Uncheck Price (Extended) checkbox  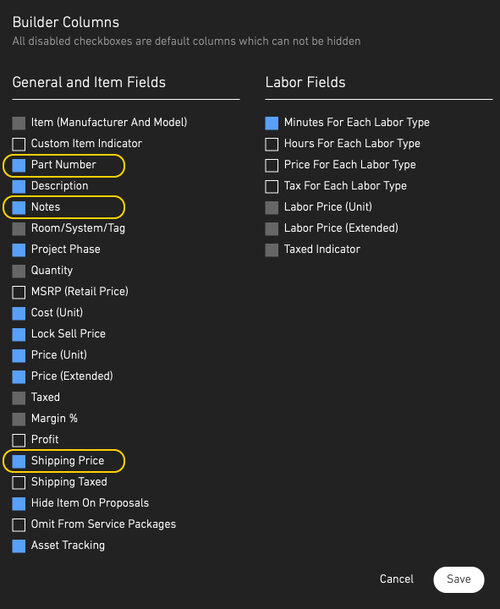19,377
